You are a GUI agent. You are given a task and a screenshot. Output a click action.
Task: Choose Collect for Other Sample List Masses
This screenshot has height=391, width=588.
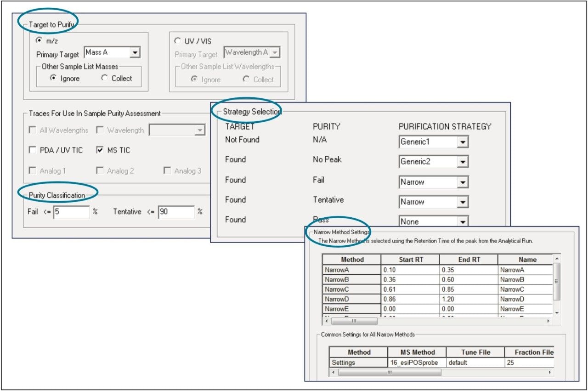tap(105, 78)
